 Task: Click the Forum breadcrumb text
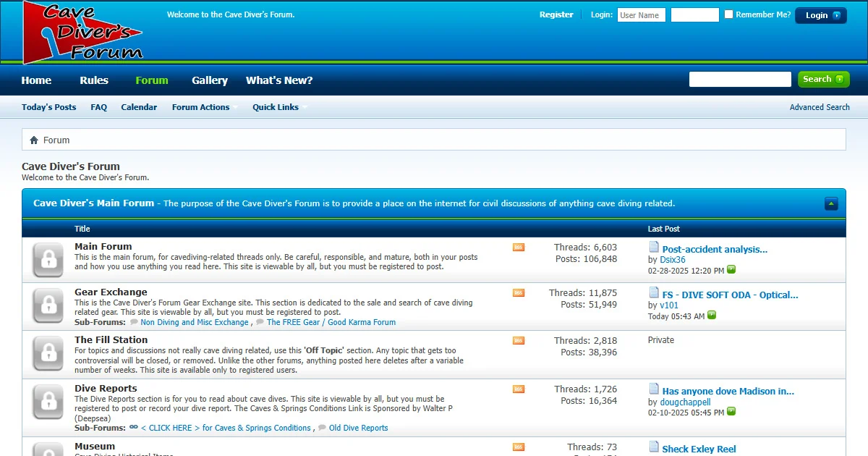pos(56,140)
